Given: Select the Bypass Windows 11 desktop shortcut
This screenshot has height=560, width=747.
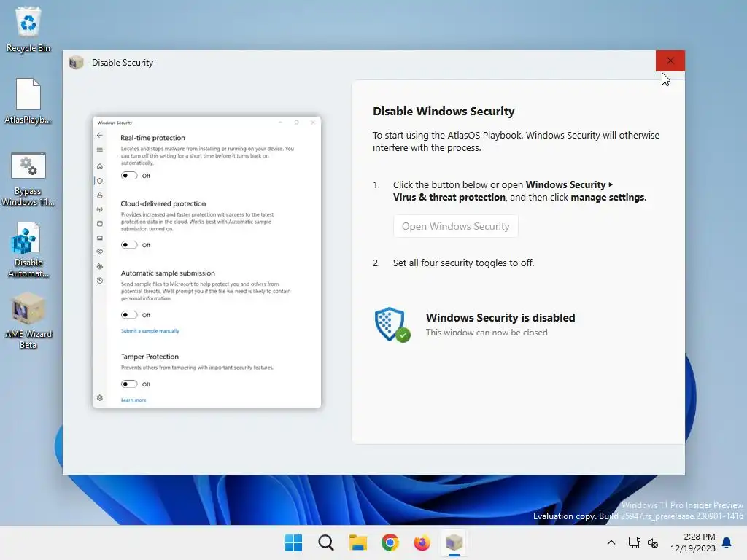Looking at the screenshot, I should pos(28,179).
